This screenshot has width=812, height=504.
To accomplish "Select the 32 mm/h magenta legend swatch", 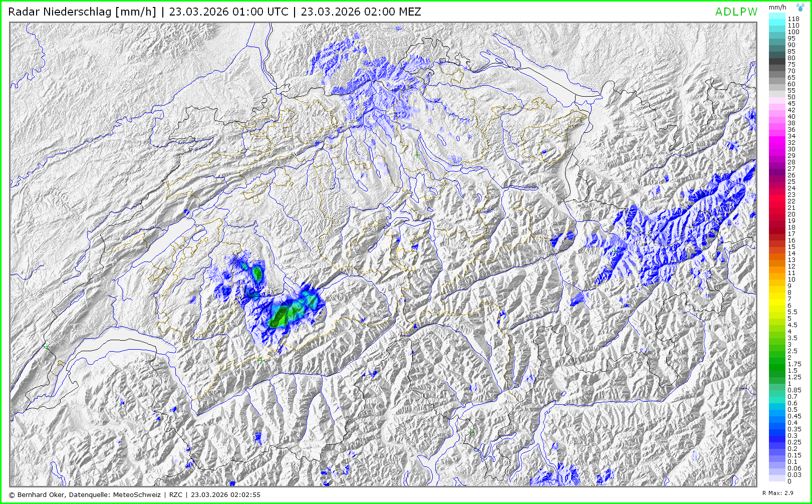I will pos(777,142).
